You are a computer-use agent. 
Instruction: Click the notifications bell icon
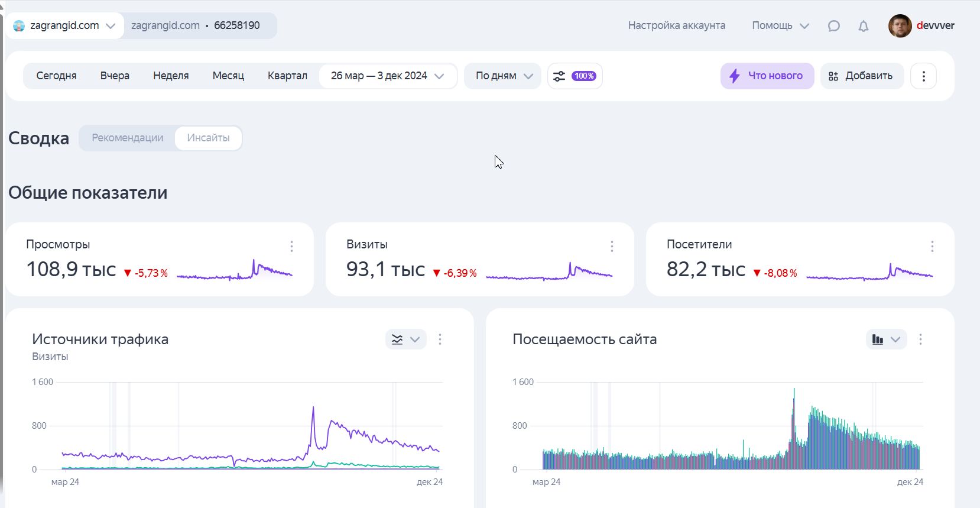coord(864,26)
